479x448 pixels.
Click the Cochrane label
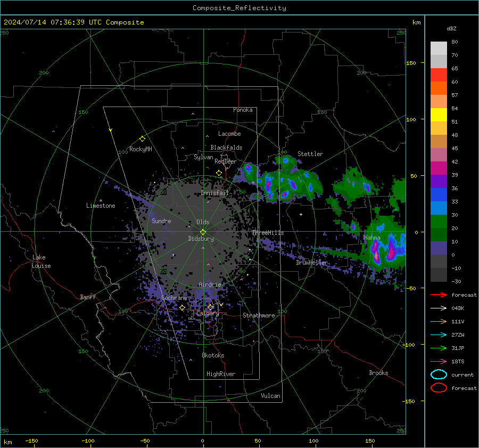coord(174,298)
